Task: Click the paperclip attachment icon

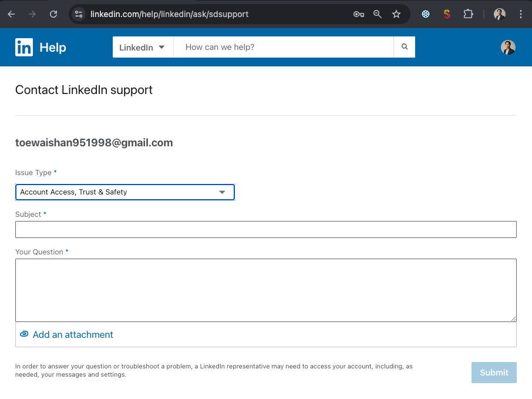Action: (24, 334)
